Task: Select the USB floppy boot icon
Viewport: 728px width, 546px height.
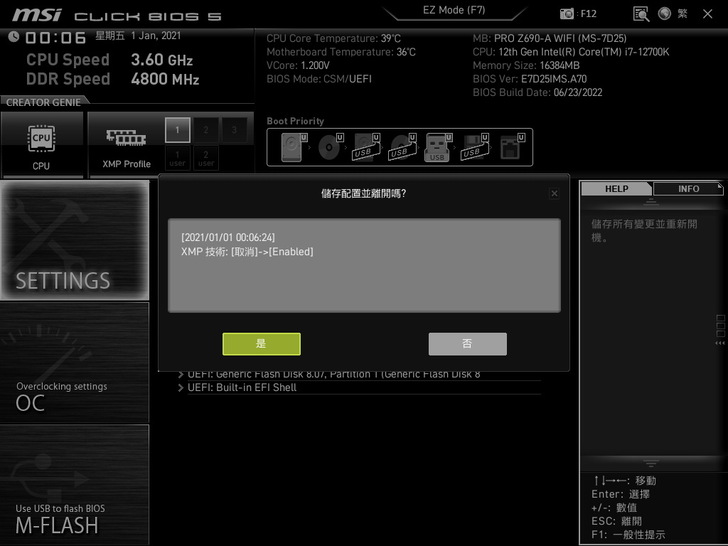Action: click(474, 147)
